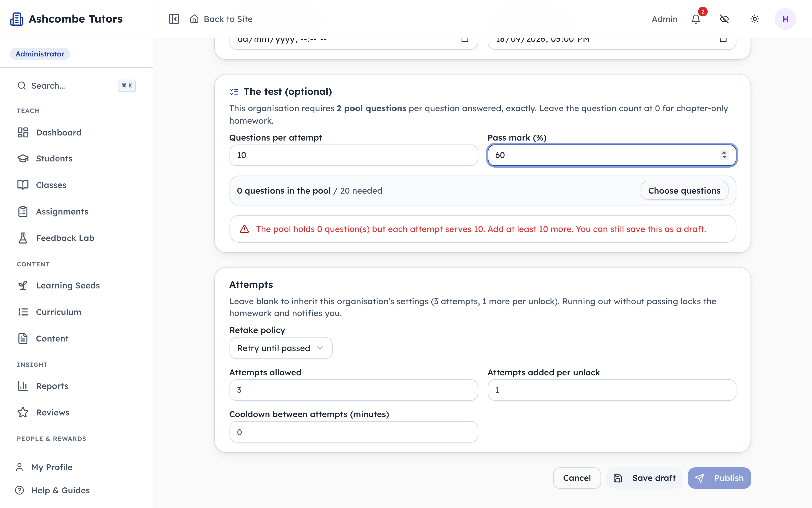
Task: Collapse the sidebar panel icon
Action: (x=174, y=19)
